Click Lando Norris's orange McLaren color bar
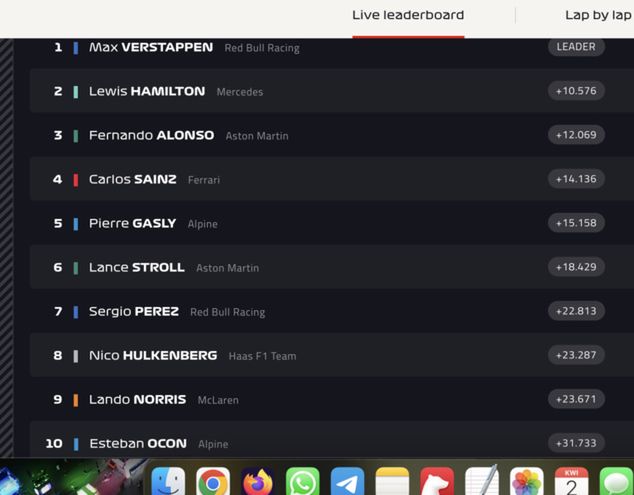Viewport: 634px width, 495px height. pos(76,400)
